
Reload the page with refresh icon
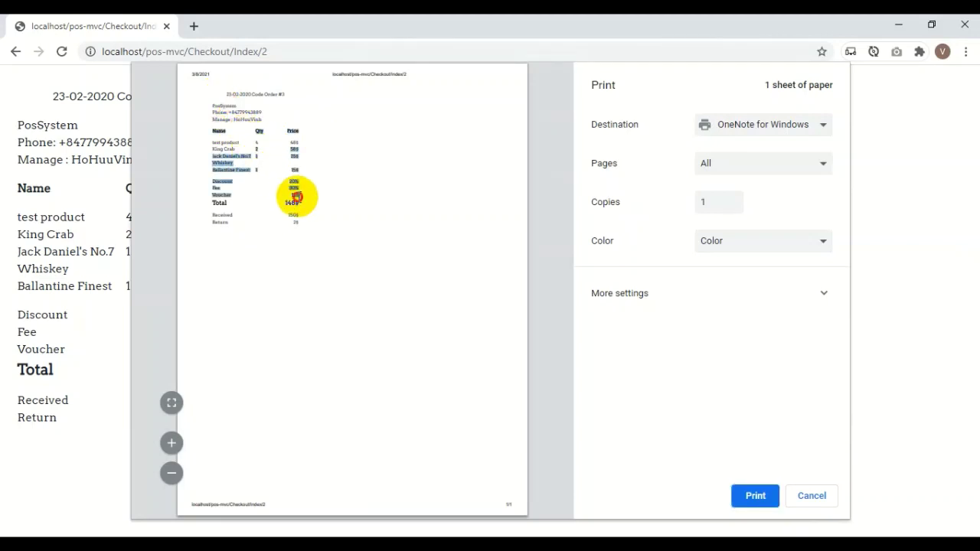pos(62,51)
